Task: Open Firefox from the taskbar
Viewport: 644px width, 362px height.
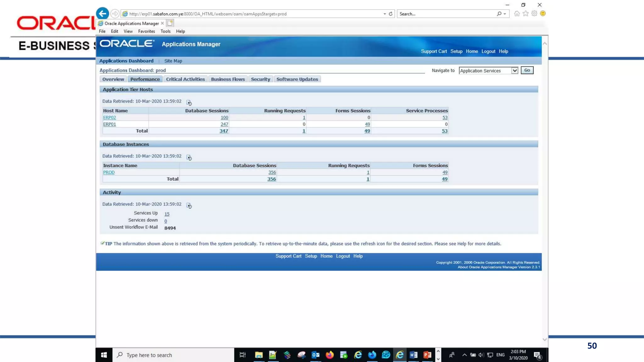Action: [x=330, y=355]
